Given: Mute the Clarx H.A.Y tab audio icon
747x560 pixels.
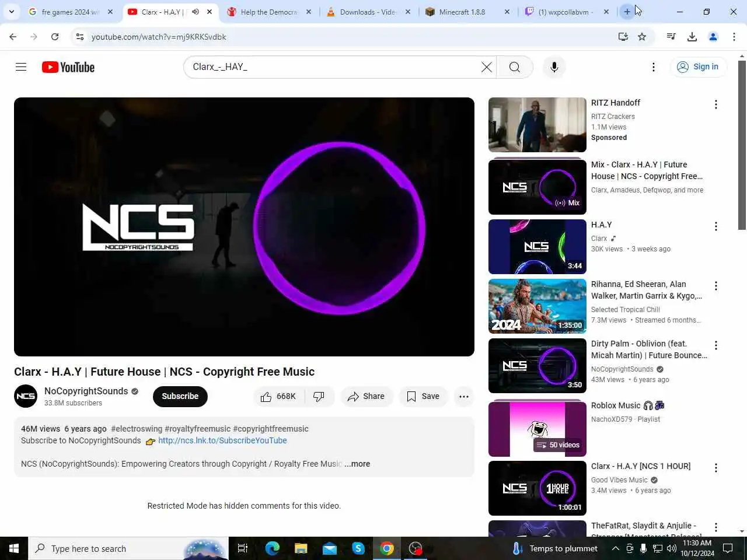Looking at the screenshot, I should (x=196, y=12).
